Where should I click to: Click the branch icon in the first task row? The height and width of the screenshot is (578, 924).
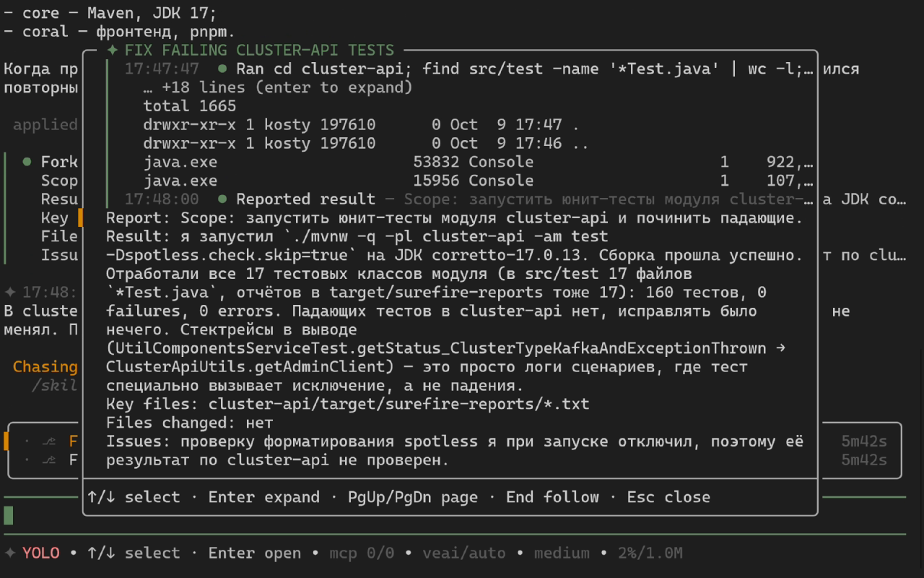tap(49, 441)
